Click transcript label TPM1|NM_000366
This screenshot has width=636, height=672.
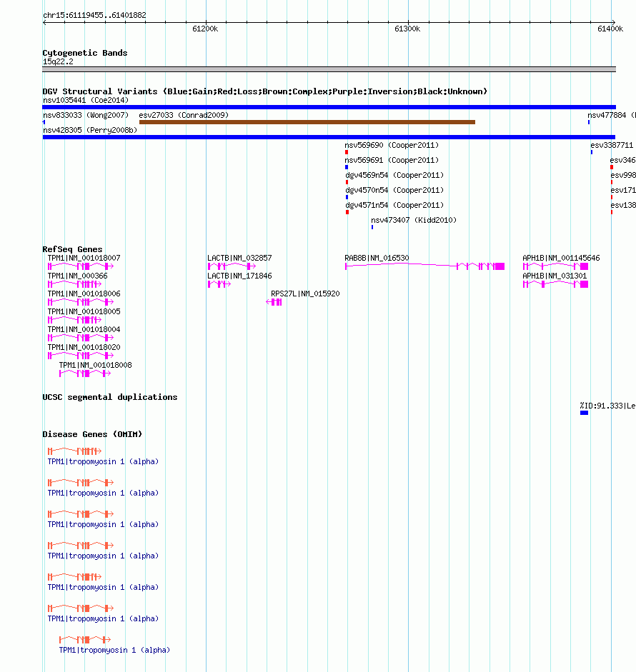click(x=78, y=276)
